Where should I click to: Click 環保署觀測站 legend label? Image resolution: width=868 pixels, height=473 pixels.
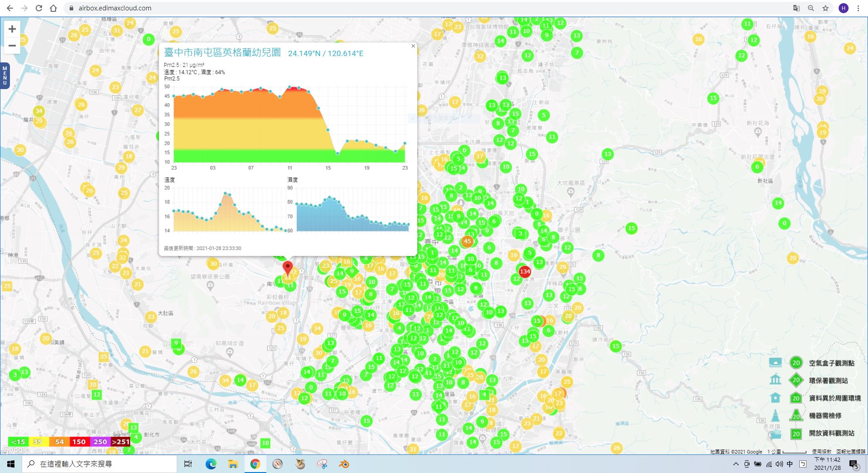pyautogui.click(x=828, y=381)
